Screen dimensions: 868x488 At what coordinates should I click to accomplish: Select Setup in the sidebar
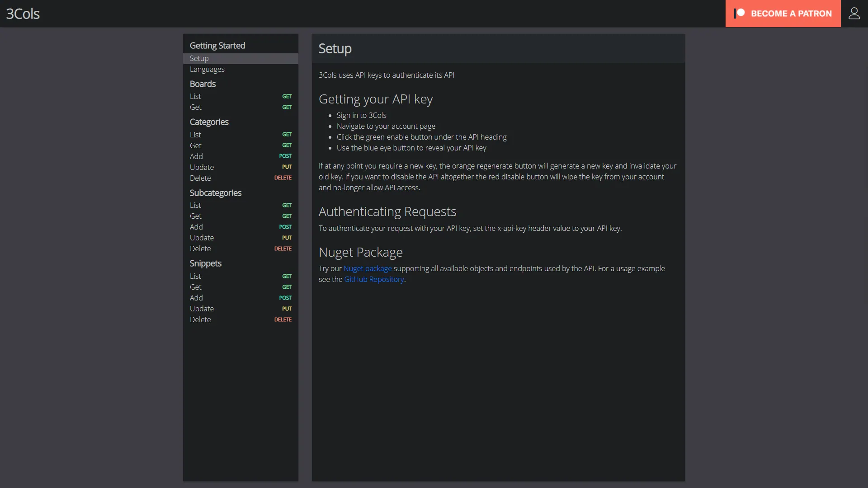point(241,58)
